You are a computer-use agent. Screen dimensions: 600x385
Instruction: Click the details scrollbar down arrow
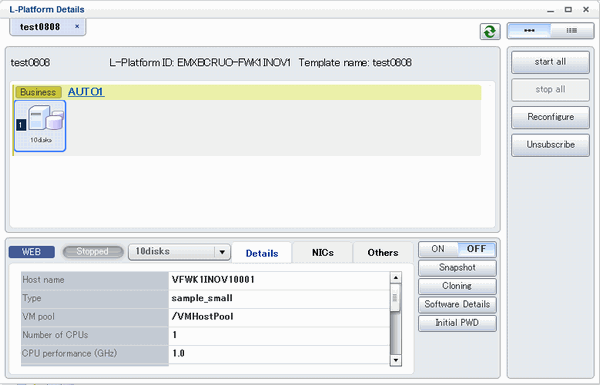coord(396,360)
